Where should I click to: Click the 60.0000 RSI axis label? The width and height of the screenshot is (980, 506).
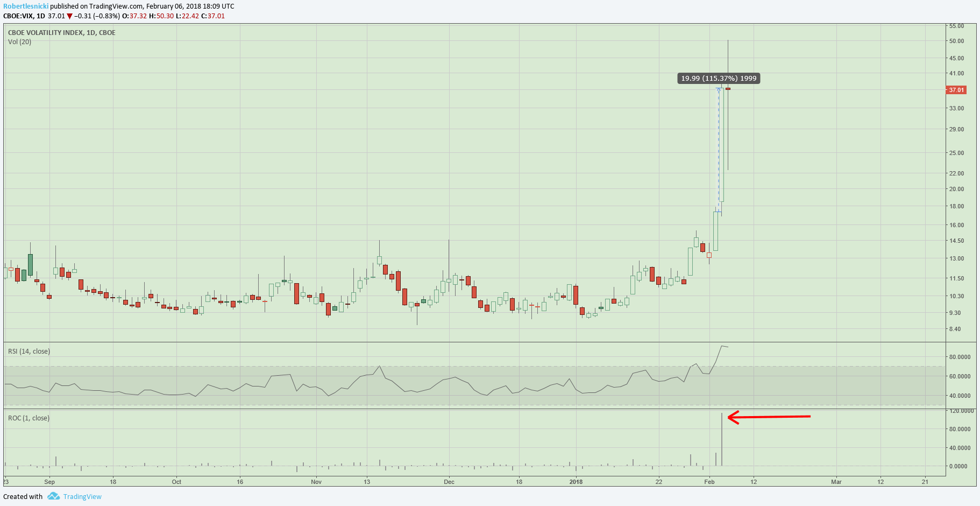click(960, 376)
